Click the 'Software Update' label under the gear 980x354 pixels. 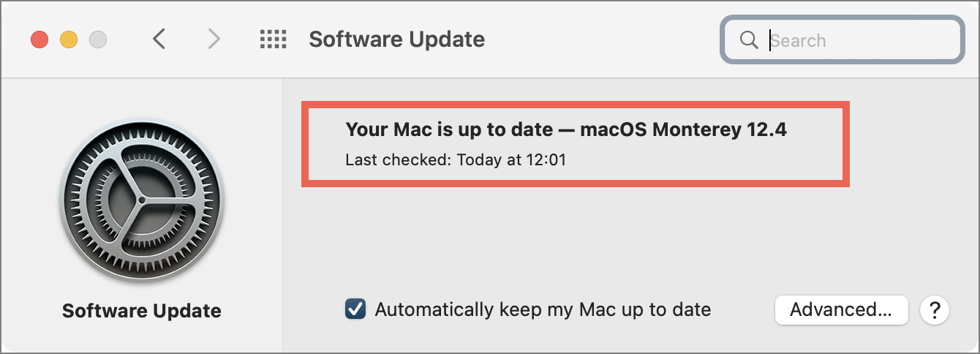[x=142, y=311]
